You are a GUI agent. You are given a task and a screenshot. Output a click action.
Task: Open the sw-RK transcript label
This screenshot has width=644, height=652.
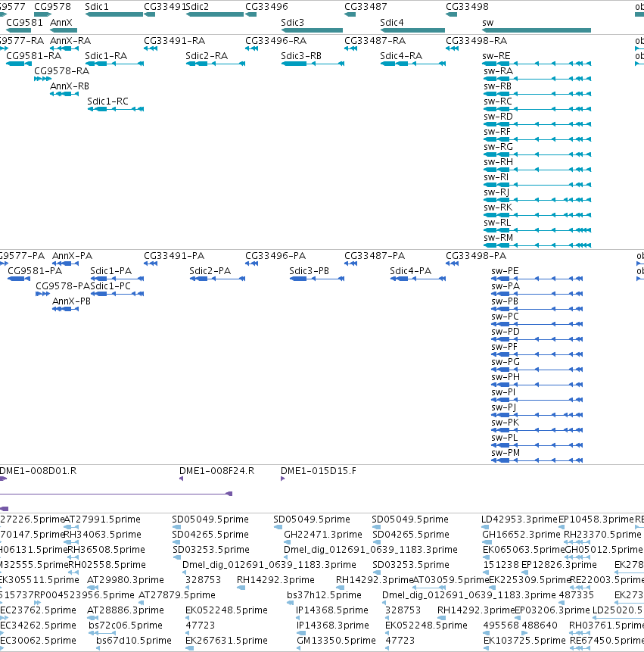tap(498, 207)
